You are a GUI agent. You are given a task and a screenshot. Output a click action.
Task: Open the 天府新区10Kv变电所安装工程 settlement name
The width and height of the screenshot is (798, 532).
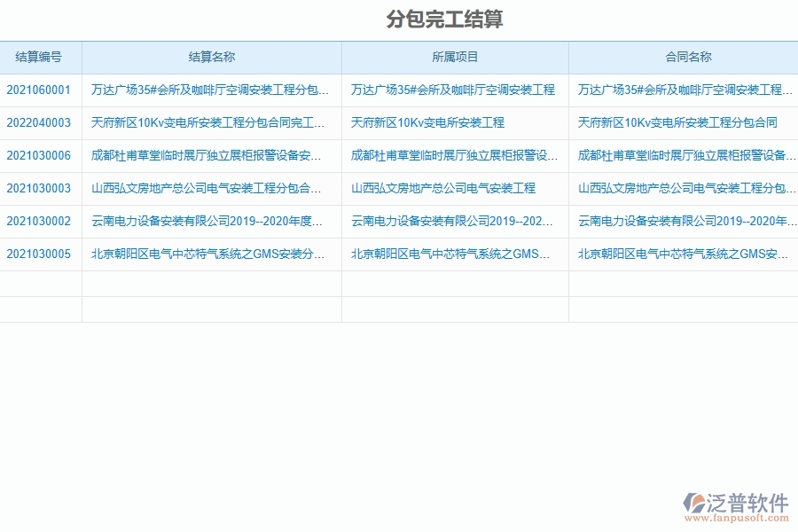pos(208,122)
